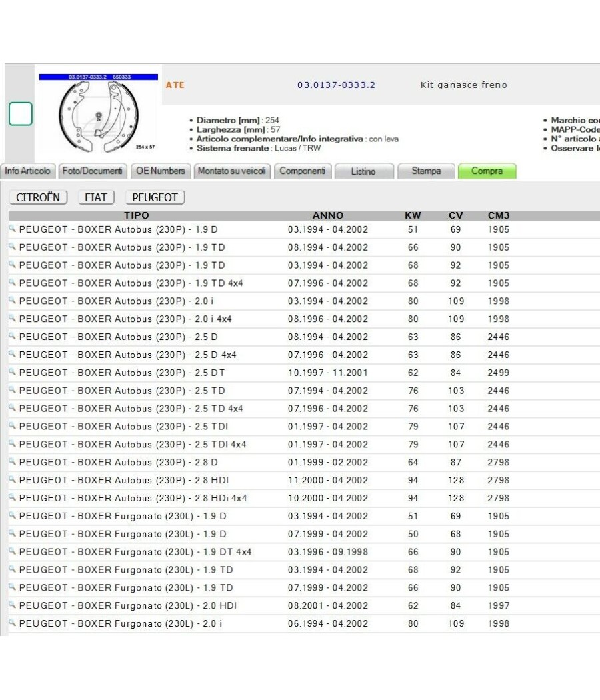The height and width of the screenshot is (700, 600).
Task: Click the CV column header
Action: [456, 215]
